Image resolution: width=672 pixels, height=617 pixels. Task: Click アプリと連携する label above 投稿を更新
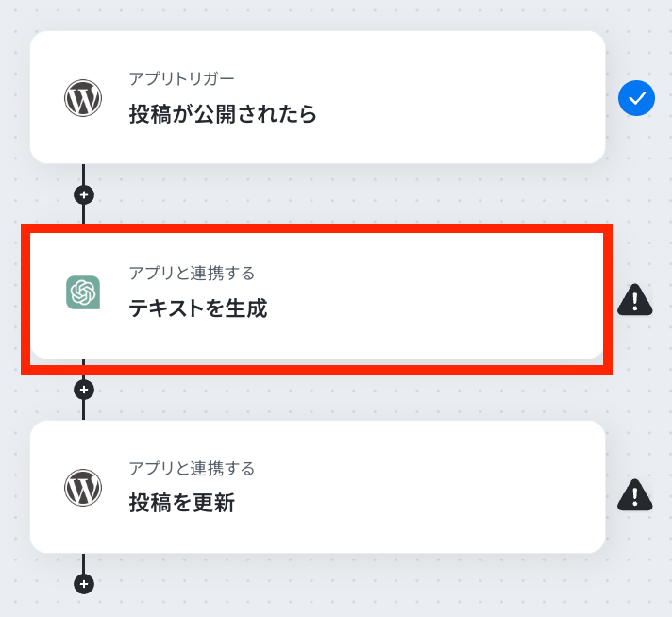[x=192, y=468]
